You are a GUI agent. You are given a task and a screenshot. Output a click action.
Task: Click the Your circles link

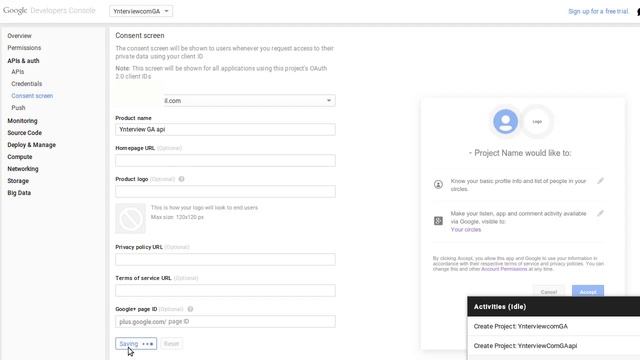point(466,230)
